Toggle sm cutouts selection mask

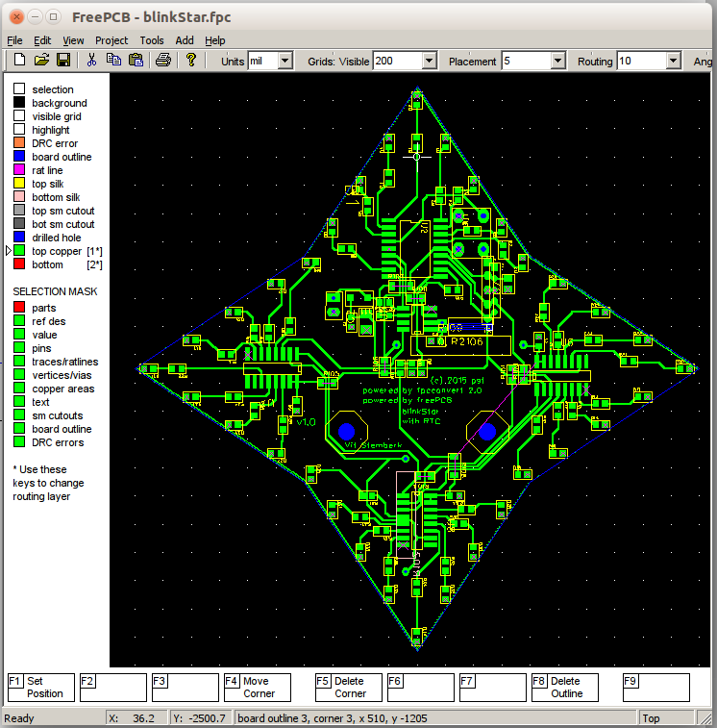[19, 414]
